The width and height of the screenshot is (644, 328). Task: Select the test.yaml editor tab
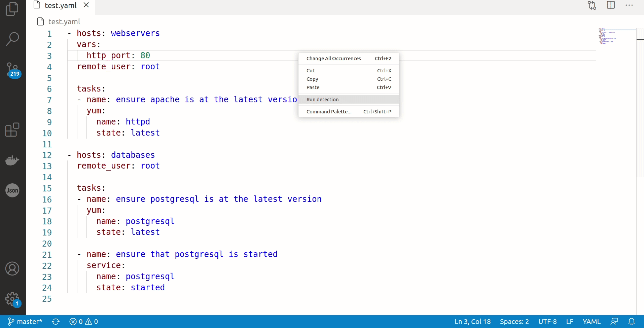[61, 5]
